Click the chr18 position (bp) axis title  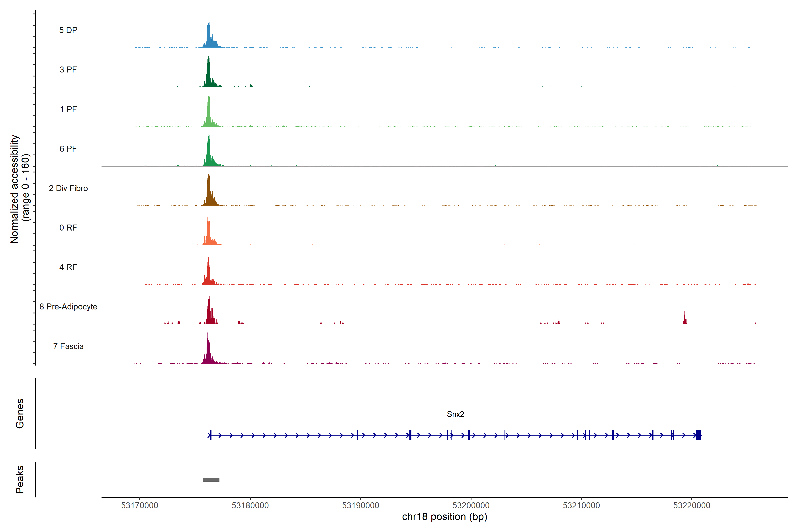444,517
